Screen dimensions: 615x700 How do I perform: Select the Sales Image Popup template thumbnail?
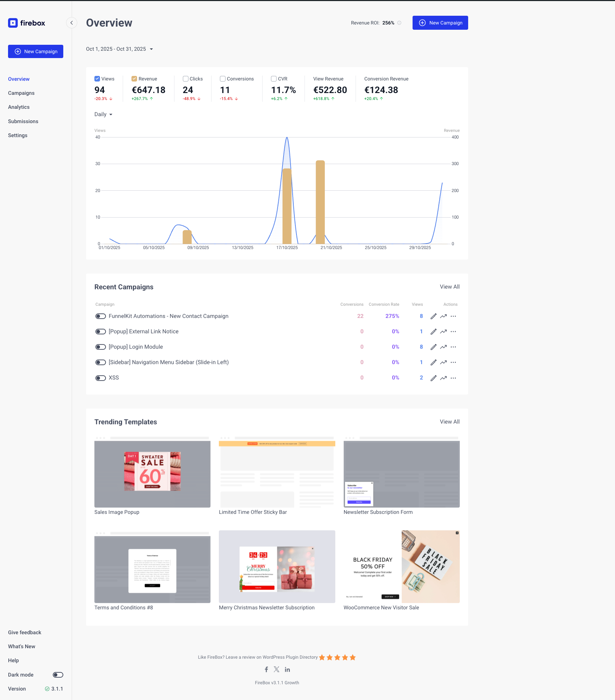tap(152, 472)
